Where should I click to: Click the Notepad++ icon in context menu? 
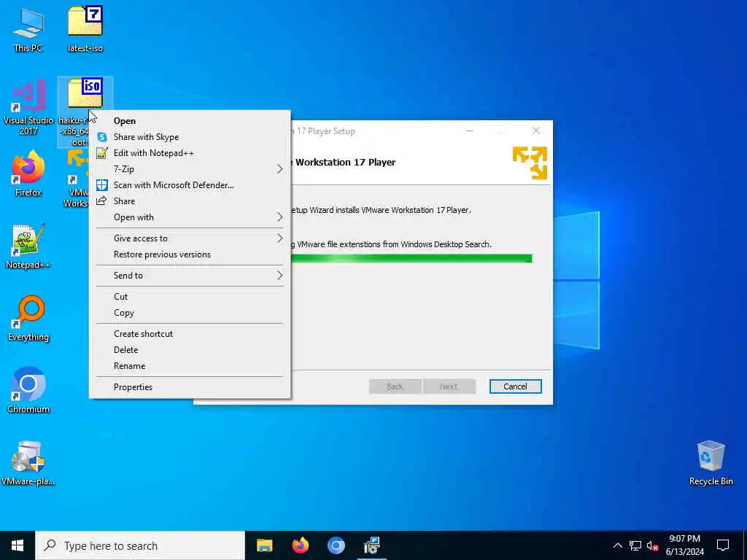102,153
